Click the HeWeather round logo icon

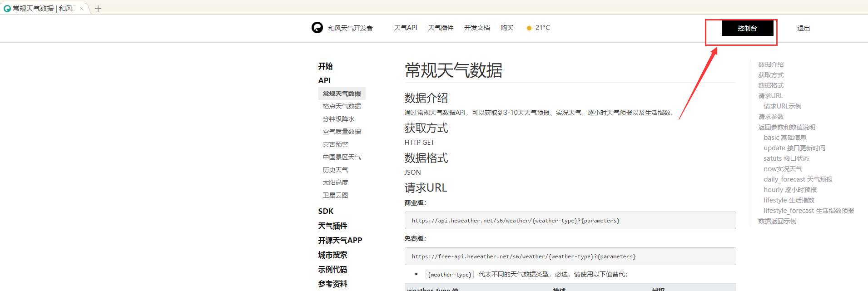coord(317,28)
